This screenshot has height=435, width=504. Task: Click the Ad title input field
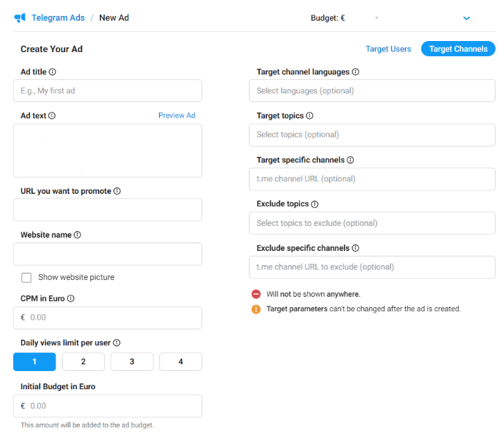[x=108, y=90]
